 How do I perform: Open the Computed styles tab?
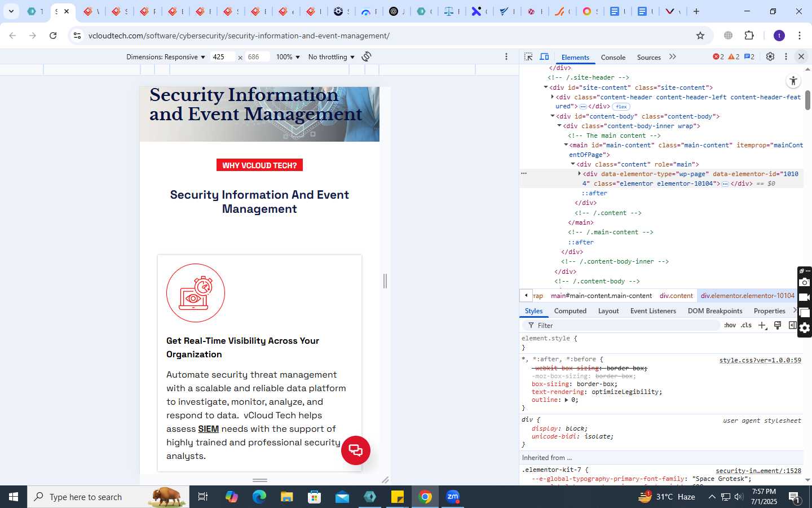click(570, 311)
